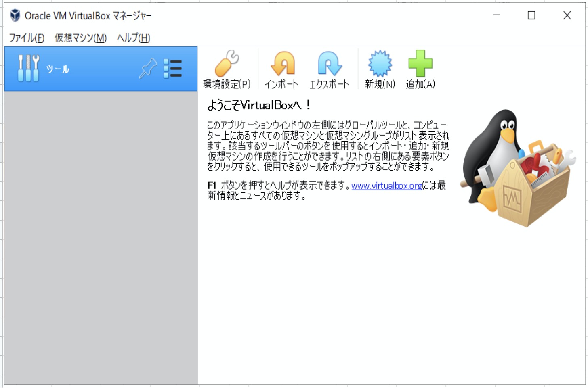
Task: Click the pin icon on ツール row
Action: [x=148, y=69]
